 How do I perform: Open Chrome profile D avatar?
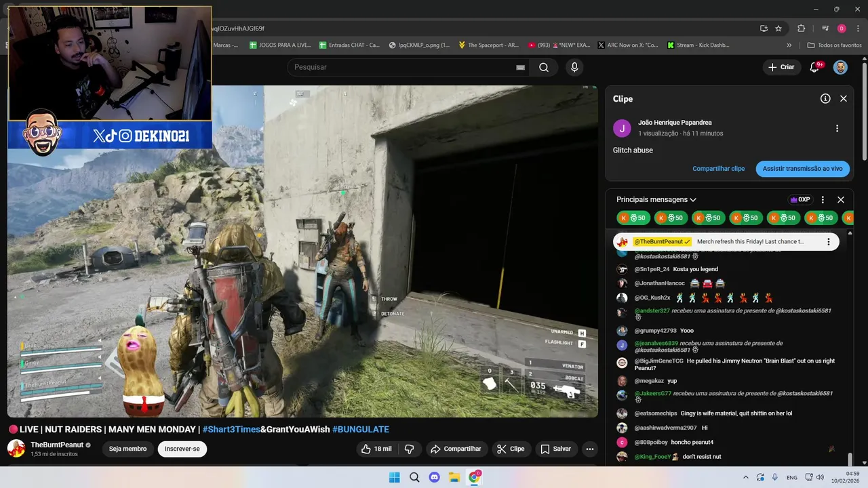pyautogui.click(x=842, y=28)
